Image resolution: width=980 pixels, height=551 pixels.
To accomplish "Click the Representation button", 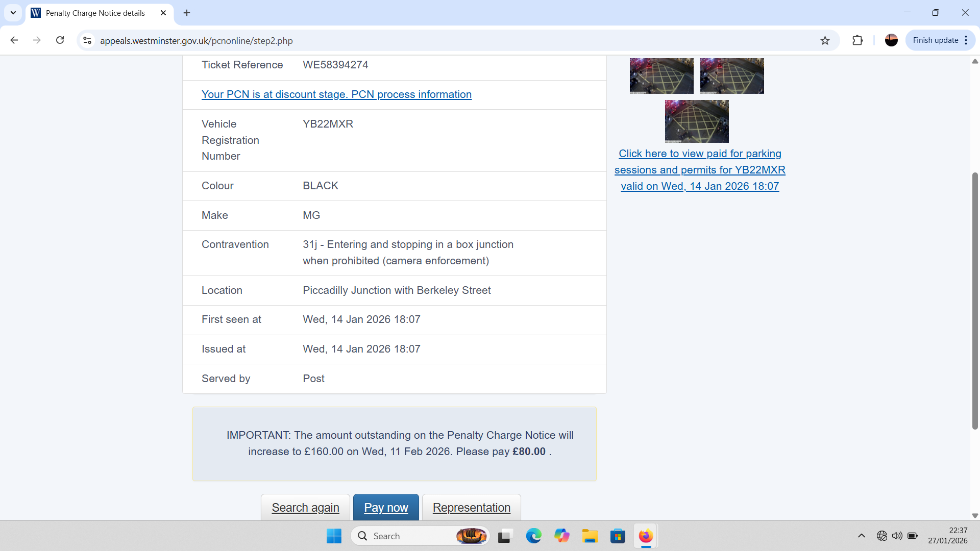I will pyautogui.click(x=471, y=508).
